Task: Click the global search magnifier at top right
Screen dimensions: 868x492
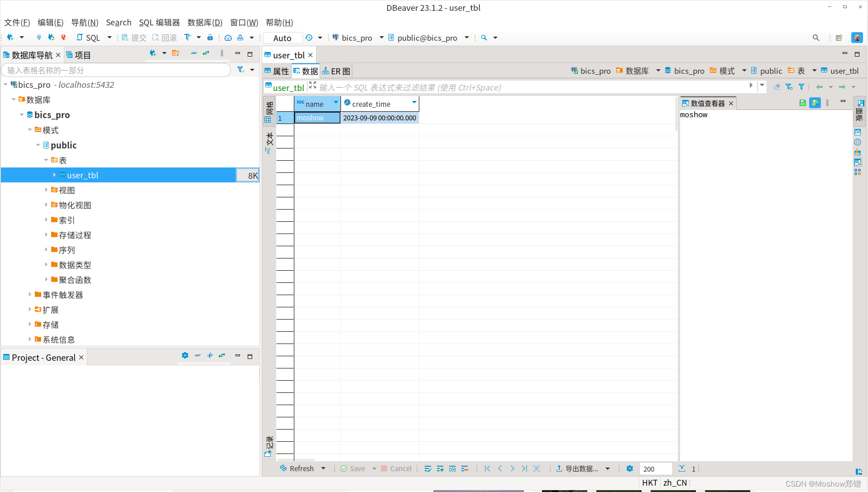Action: tap(816, 38)
